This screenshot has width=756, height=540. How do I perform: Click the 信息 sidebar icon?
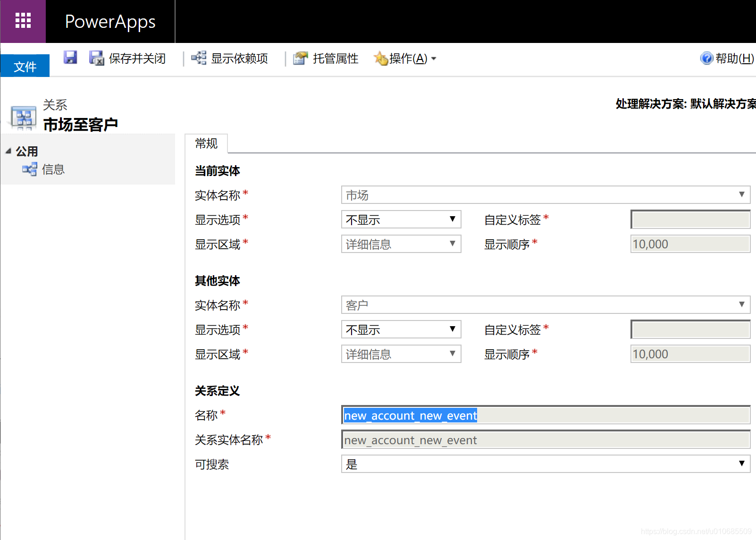tap(30, 169)
